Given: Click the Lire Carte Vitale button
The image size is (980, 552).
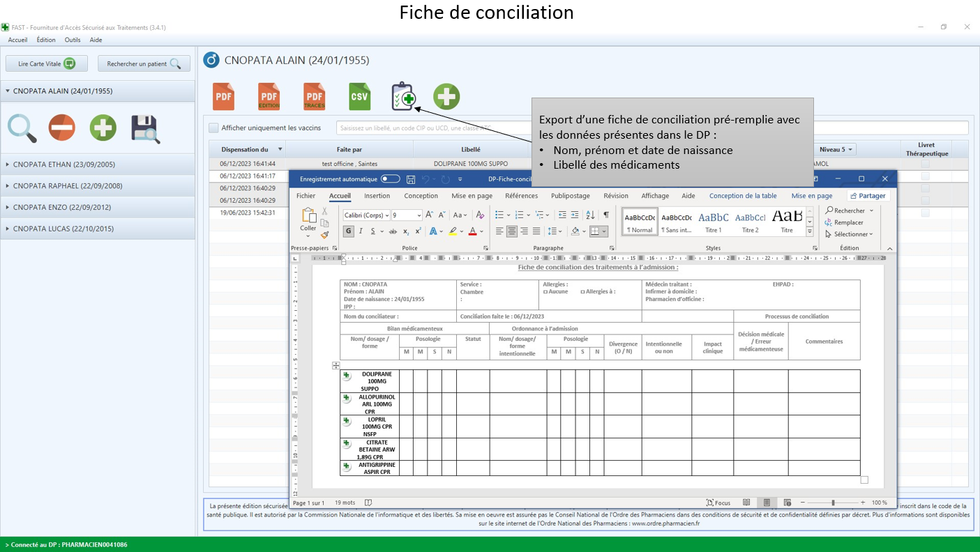Looking at the screenshot, I should 46,63.
